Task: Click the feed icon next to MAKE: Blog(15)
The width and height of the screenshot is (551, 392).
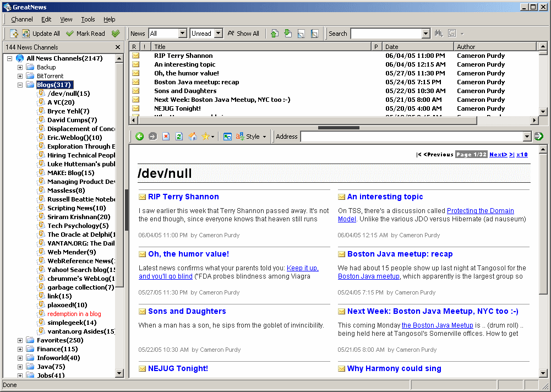Action: pos(41,173)
